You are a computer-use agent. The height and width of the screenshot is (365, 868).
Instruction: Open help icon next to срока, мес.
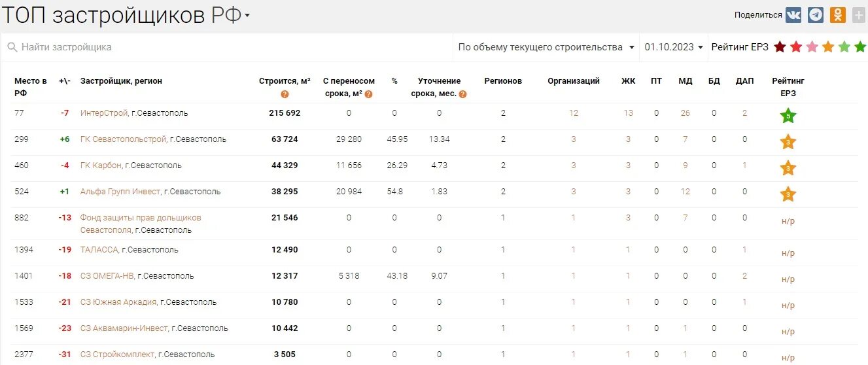click(462, 94)
